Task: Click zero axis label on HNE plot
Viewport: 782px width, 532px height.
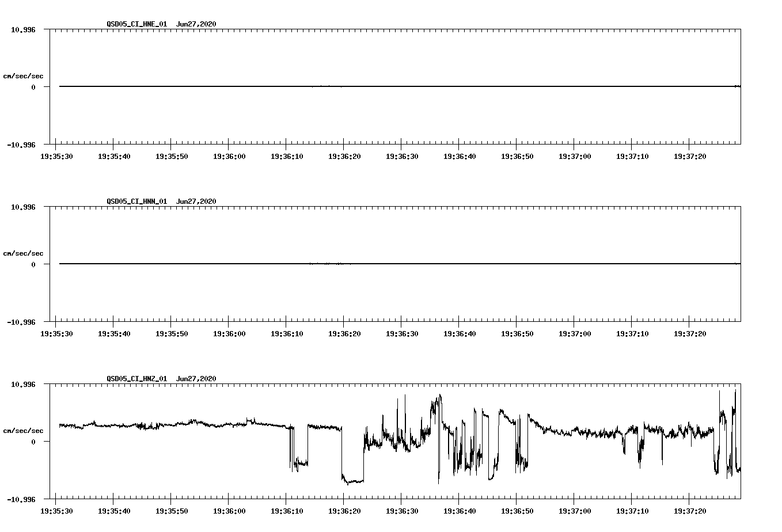Action: click(x=33, y=87)
